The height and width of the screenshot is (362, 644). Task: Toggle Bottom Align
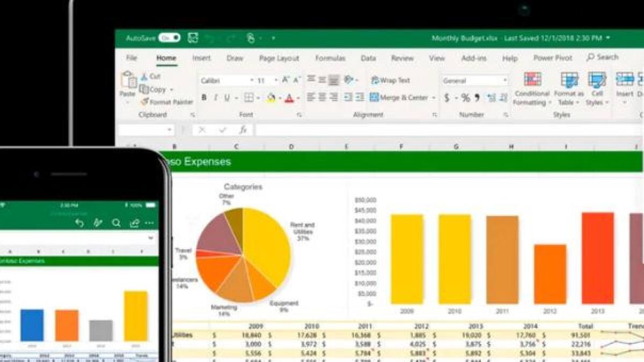[x=334, y=79]
